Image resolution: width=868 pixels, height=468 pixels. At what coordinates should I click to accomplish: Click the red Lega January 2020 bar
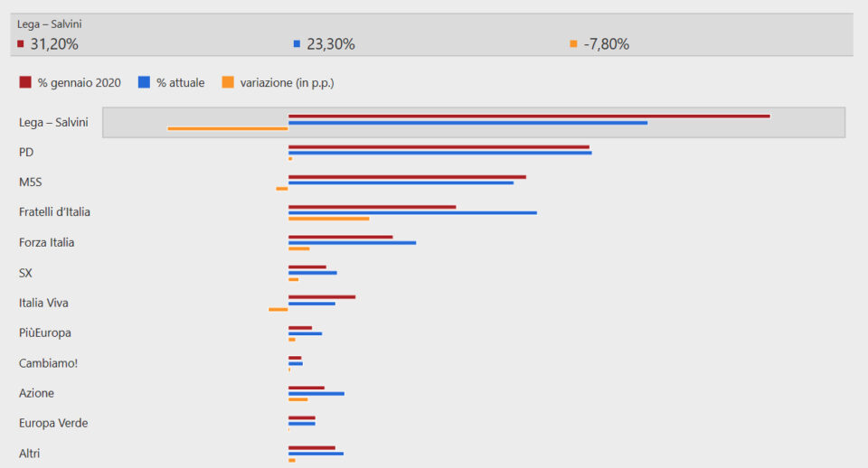pyautogui.click(x=529, y=117)
